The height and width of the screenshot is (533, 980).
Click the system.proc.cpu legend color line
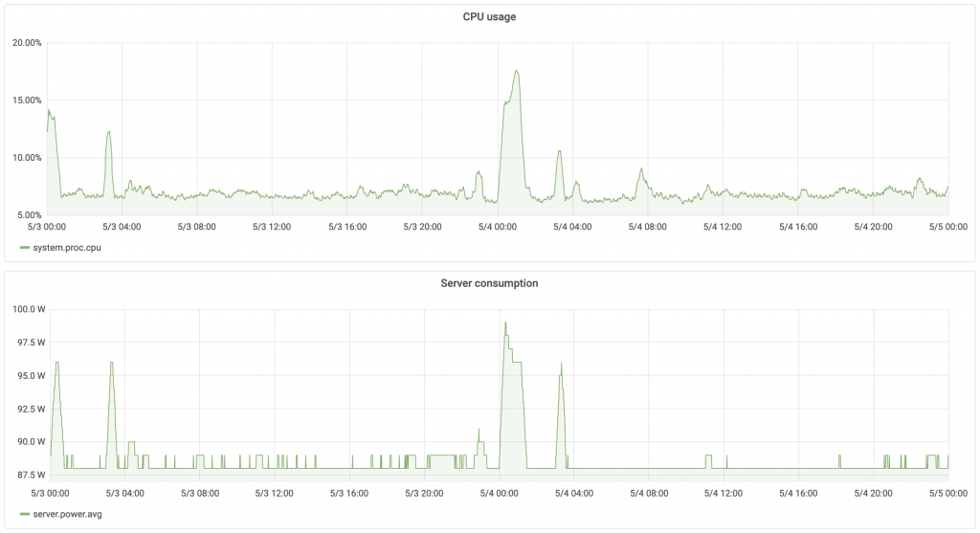click(x=26, y=247)
